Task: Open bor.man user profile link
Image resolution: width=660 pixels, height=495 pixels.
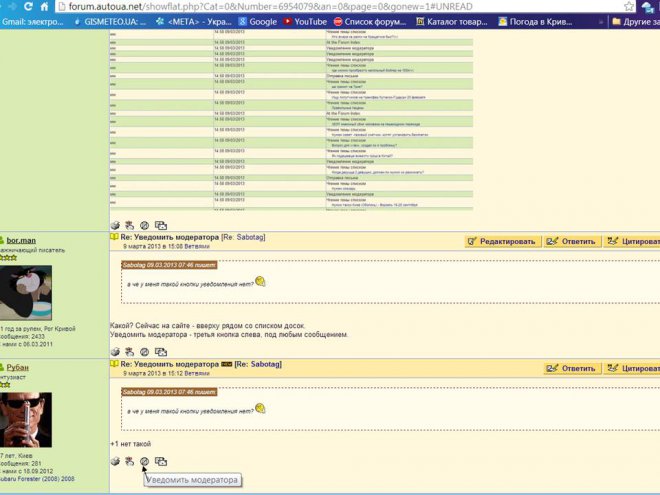Action: tap(20, 240)
